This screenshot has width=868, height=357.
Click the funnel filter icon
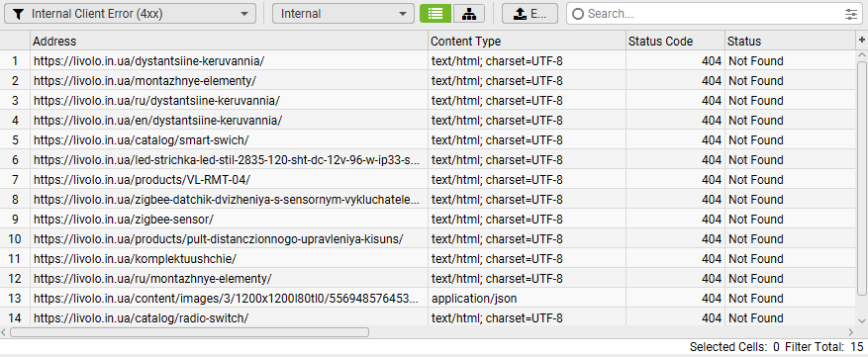pyautogui.click(x=18, y=15)
